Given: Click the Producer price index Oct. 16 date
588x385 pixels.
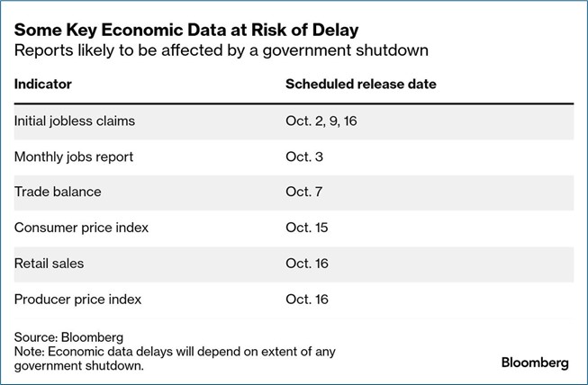Looking at the screenshot, I should pyautogui.click(x=307, y=298).
